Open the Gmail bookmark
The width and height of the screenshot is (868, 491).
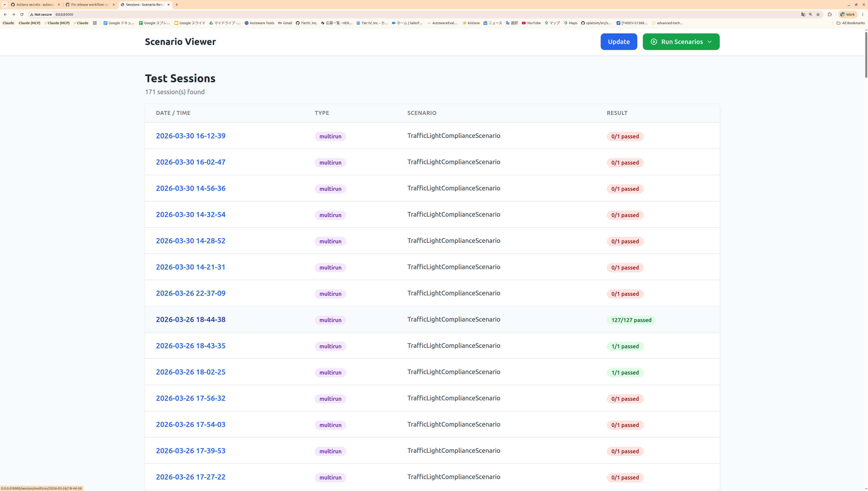coord(285,23)
